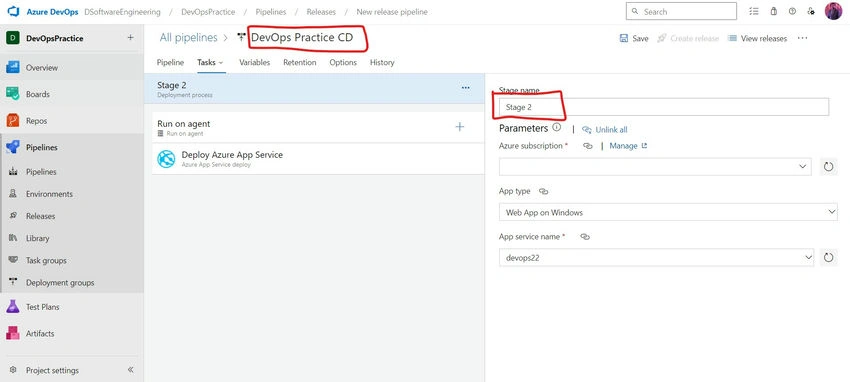Select the Stage 2 deployment process row
The width and height of the screenshot is (850, 382).
pos(314,89)
